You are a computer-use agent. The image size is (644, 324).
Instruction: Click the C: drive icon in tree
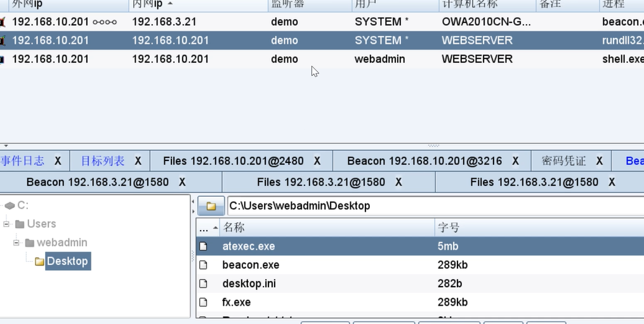[x=10, y=205]
